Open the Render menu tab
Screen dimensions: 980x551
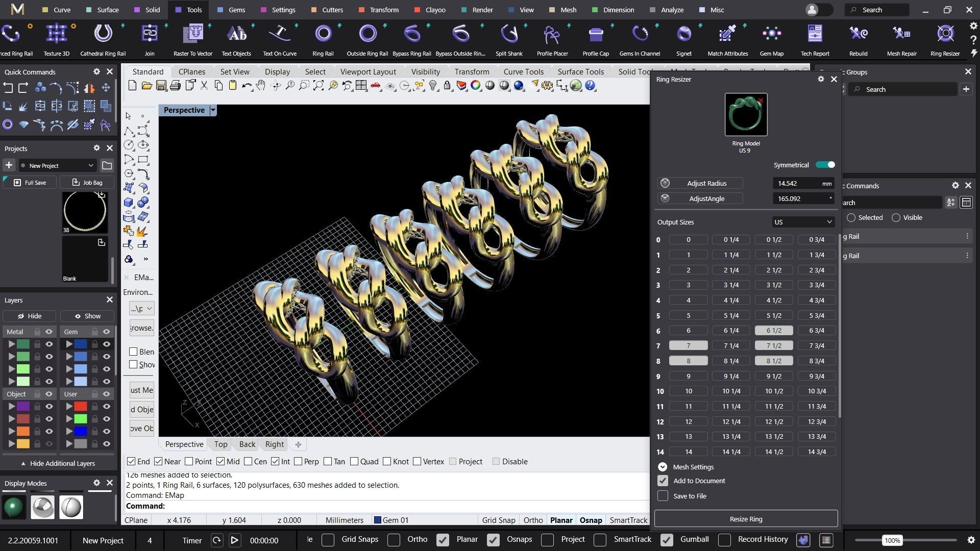[477, 10]
